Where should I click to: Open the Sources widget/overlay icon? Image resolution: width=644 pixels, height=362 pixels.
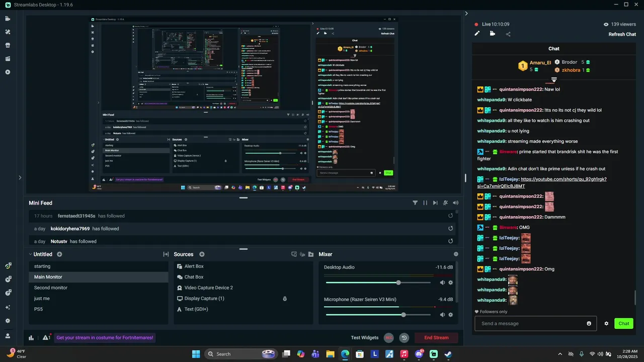click(x=294, y=254)
